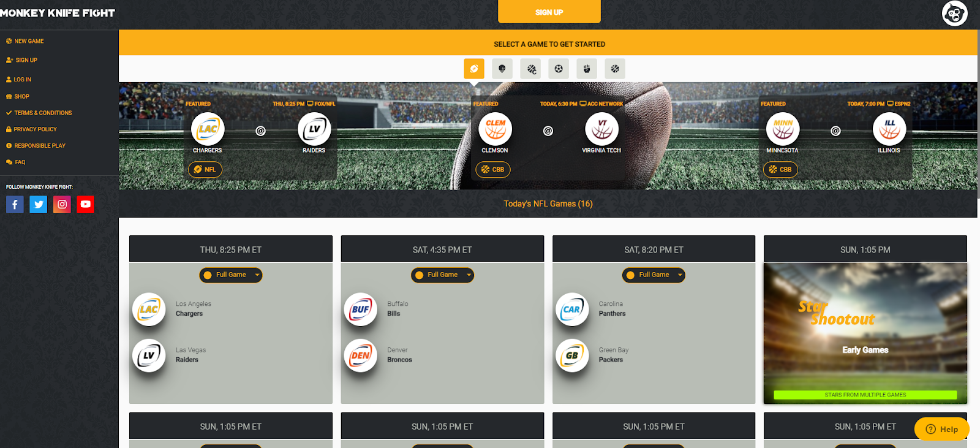980x448 pixels.
Task: Open the Facebook social link
Action: [x=15, y=204]
